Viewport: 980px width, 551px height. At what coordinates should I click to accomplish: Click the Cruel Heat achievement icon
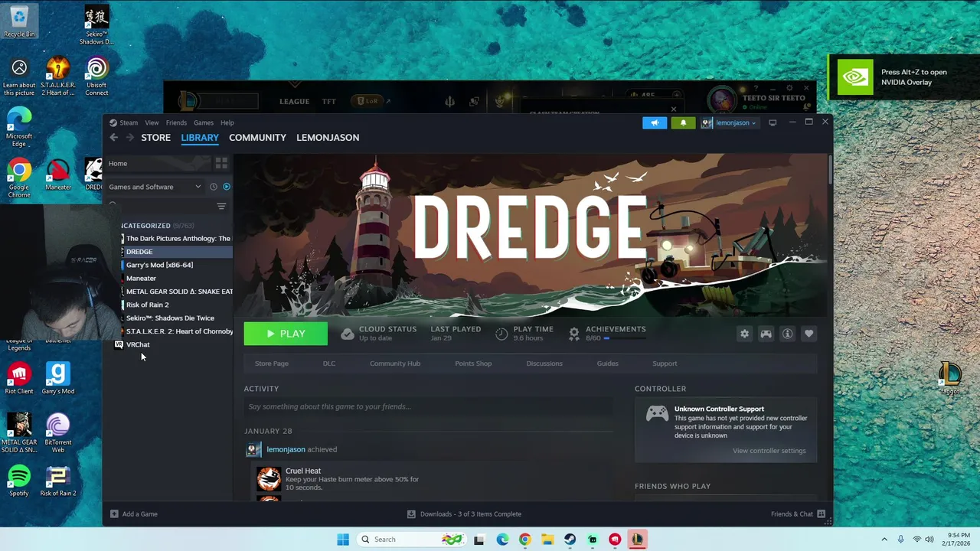(269, 478)
